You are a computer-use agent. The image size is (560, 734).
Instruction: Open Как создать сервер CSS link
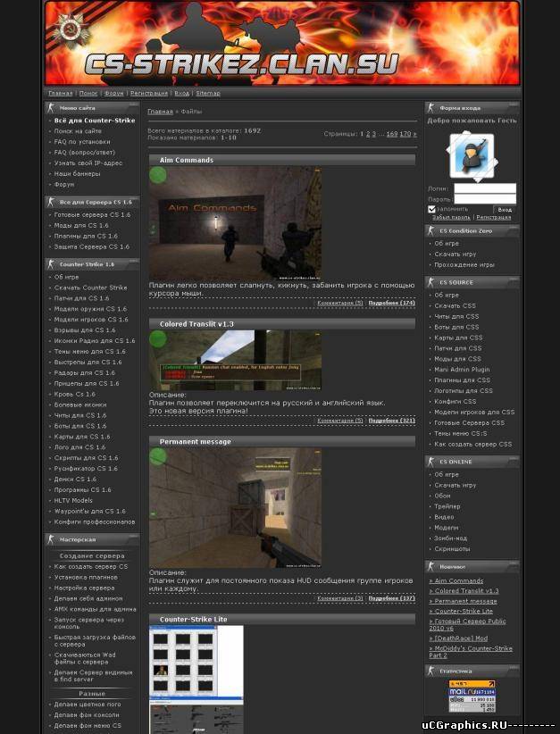tap(472, 444)
